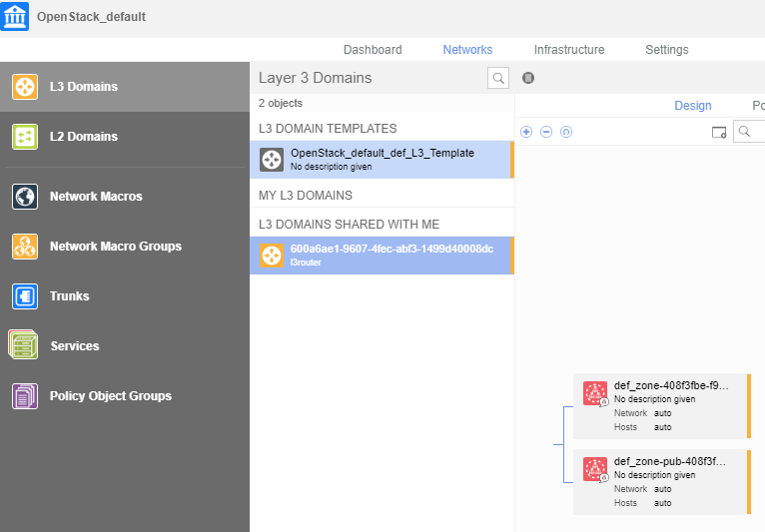Open the Networks tab
The image size is (765, 532).
pos(467,50)
